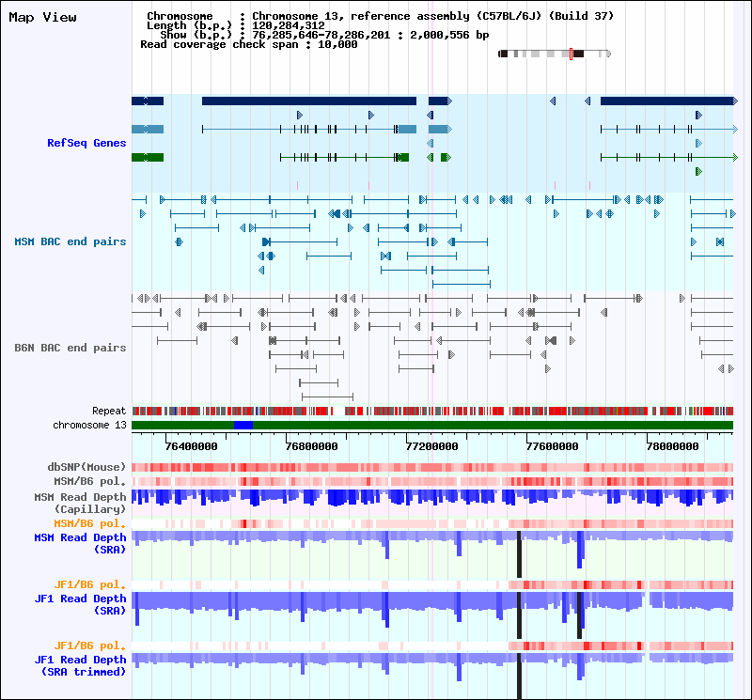
Task: Click the 78000000 ruler position
Action: [x=672, y=446]
